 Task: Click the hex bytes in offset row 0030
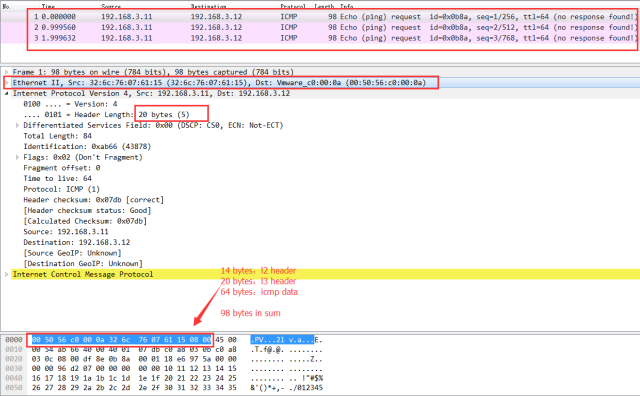click(x=134, y=368)
